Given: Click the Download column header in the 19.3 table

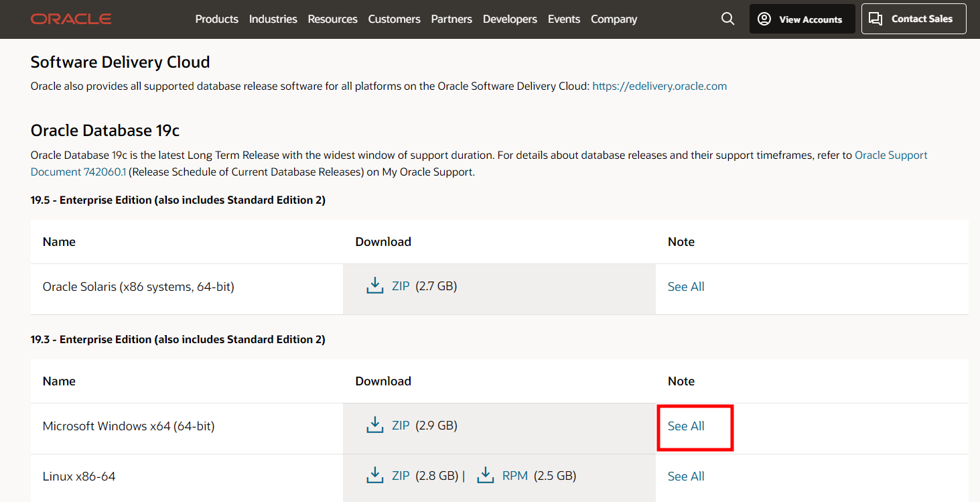Looking at the screenshot, I should click(383, 381).
